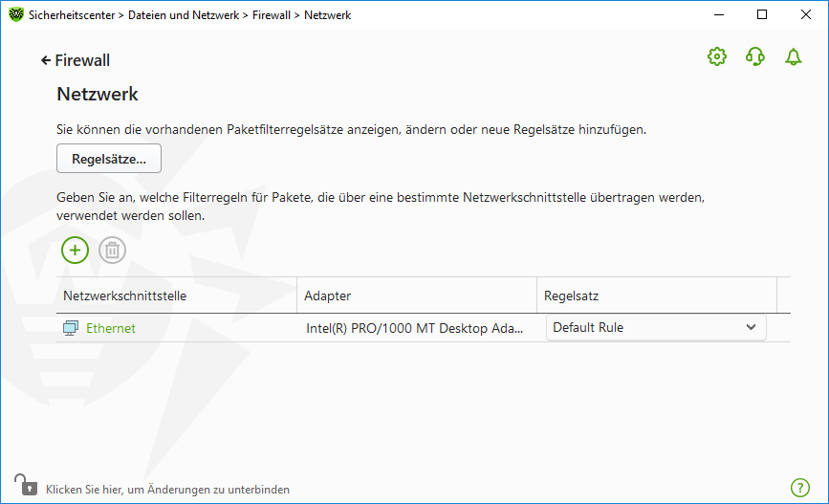This screenshot has width=829, height=504.
Task: Click the Intel(R) PRO/1000 adapter cell
Action: click(414, 328)
